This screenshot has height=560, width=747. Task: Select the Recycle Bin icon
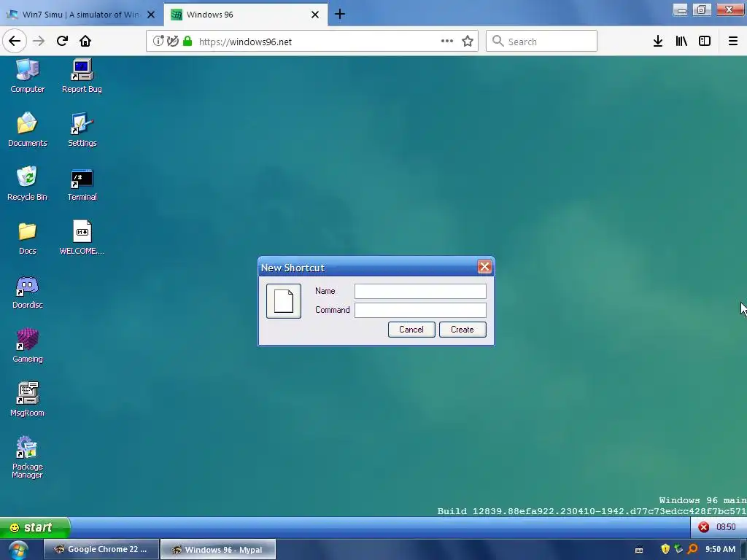[27, 184]
